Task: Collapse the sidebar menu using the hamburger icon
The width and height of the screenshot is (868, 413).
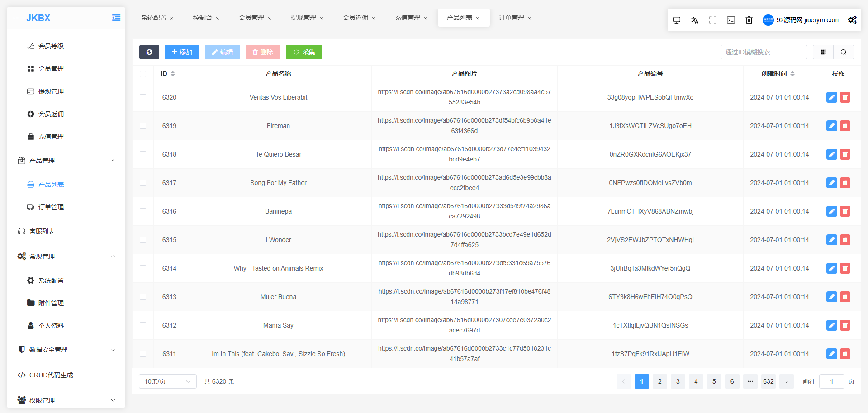Action: [x=116, y=18]
